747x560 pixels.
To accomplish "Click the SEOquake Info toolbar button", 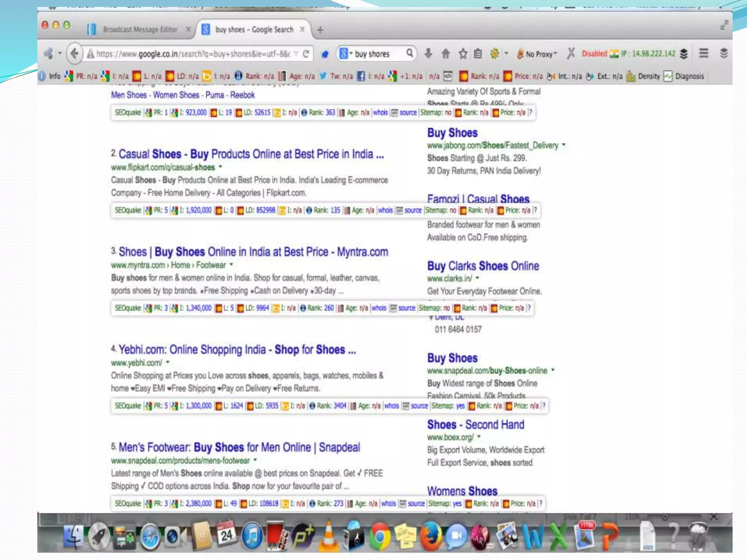I will click(50, 76).
